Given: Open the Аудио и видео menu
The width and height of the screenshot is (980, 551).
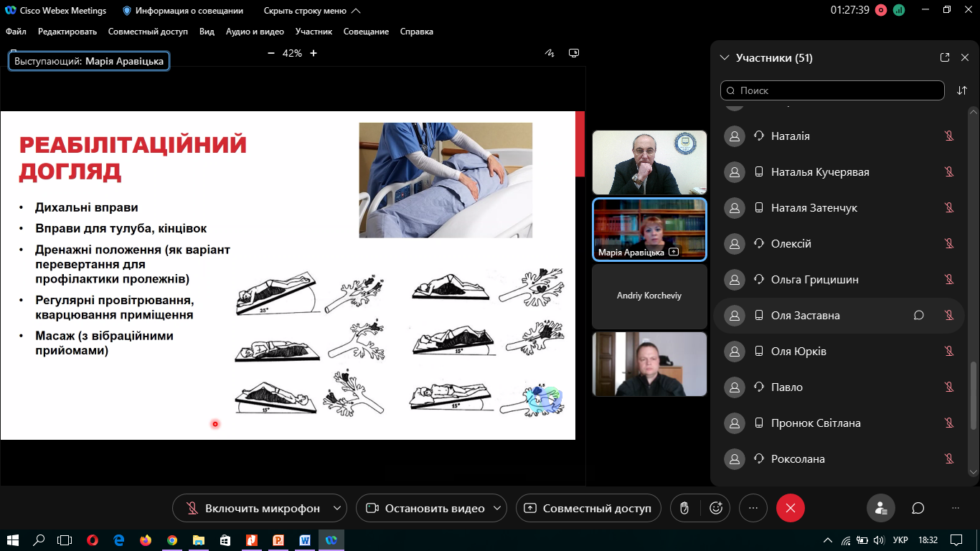Looking at the screenshot, I should (255, 32).
